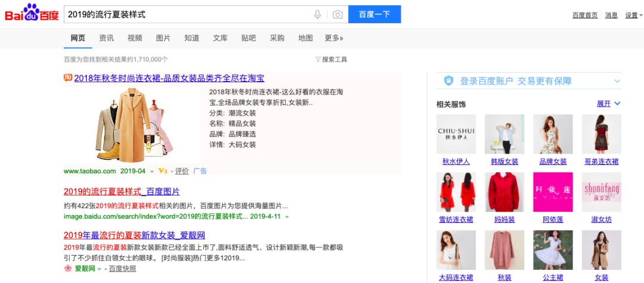Expand the arrow next to 爱靓网
This screenshot has width=644, height=283.
pyautogui.click(x=99, y=269)
